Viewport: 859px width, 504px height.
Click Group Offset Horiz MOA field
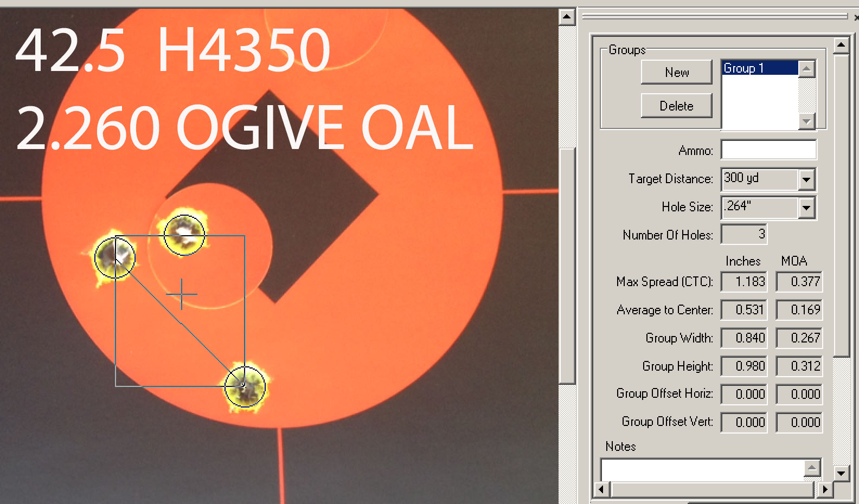click(799, 395)
